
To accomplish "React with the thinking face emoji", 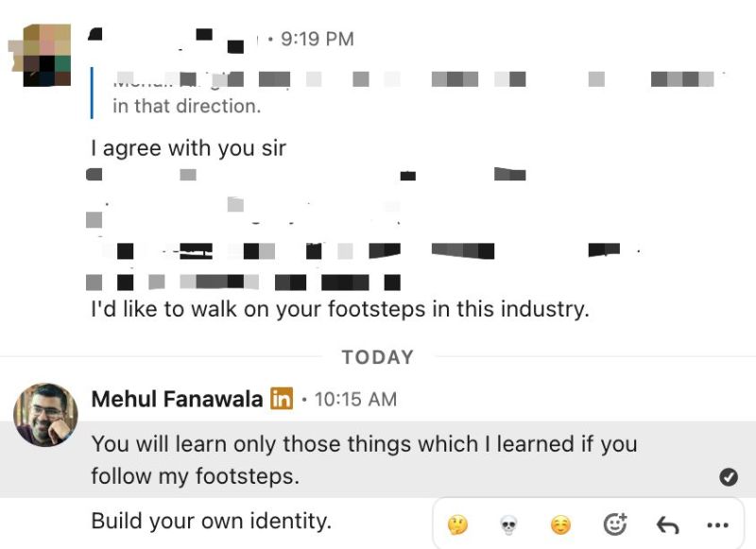I will point(457,524).
